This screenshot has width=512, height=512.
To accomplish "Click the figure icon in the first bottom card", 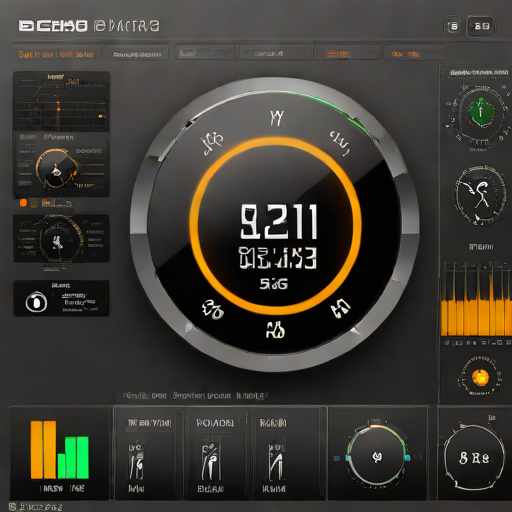I will pos(137,461).
